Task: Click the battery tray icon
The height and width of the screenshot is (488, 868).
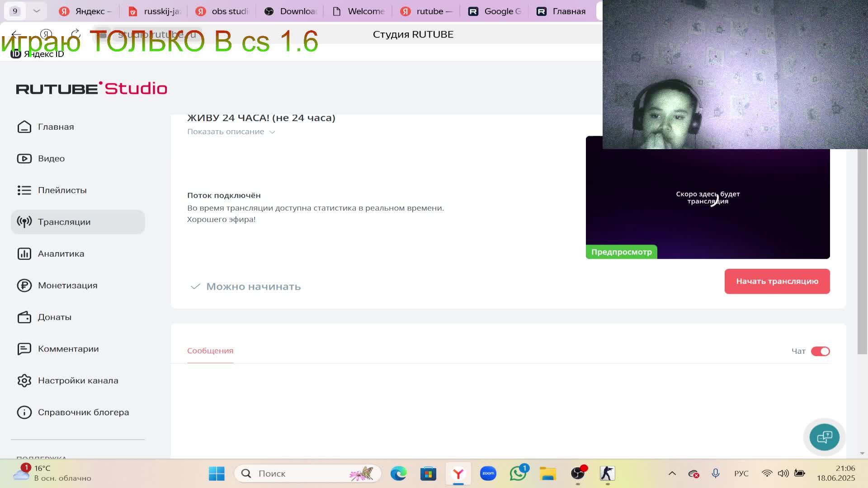Action: (799, 474)
